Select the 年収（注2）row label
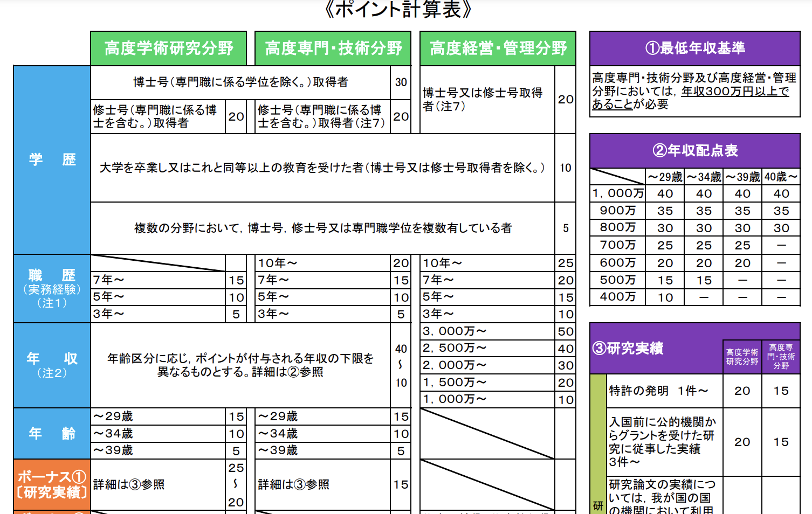This screenshot has height=514, width=812. click(52, 365)
